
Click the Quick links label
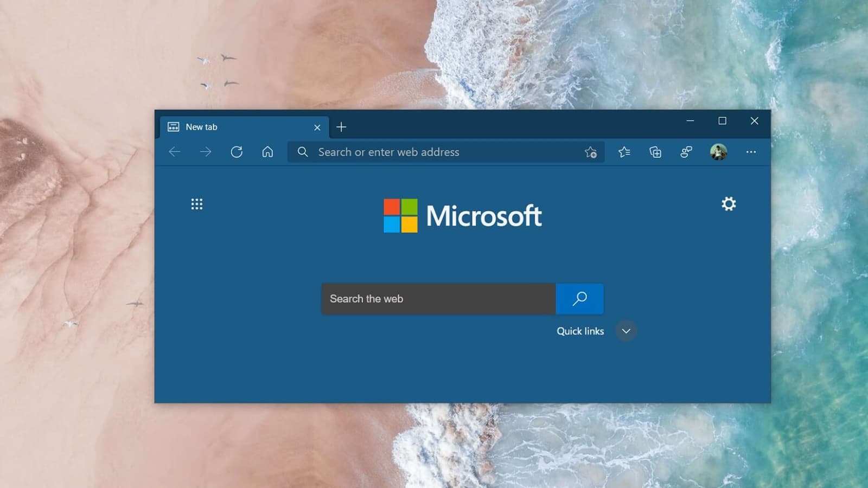(580, 331)
